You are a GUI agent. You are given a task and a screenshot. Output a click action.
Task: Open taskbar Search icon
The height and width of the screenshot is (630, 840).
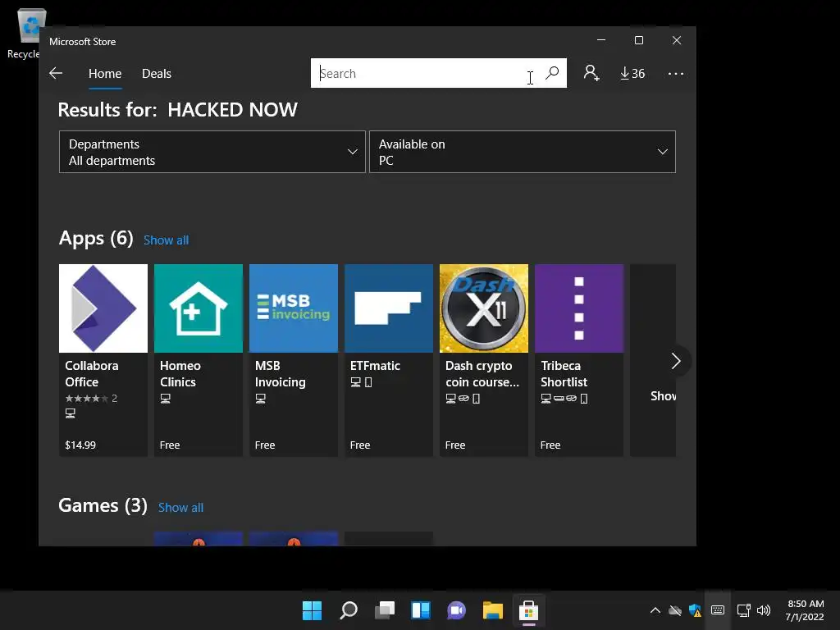coord(348,610)
